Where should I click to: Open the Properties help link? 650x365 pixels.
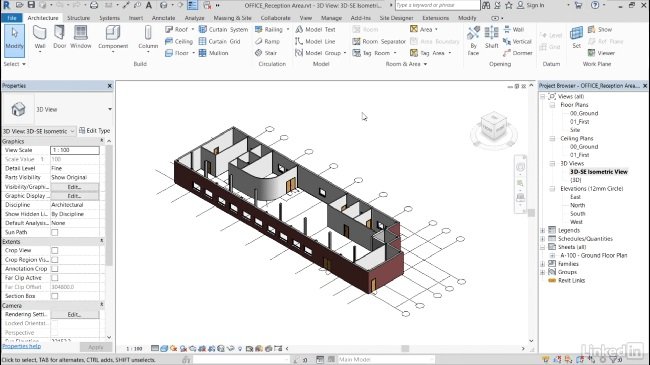22,346
